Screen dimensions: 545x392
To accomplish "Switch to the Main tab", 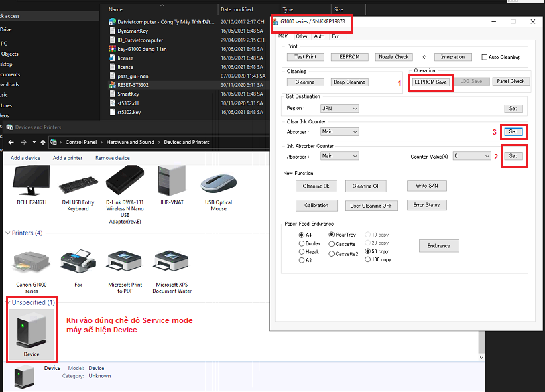I will pyautogui.click(x=284, y=36).
